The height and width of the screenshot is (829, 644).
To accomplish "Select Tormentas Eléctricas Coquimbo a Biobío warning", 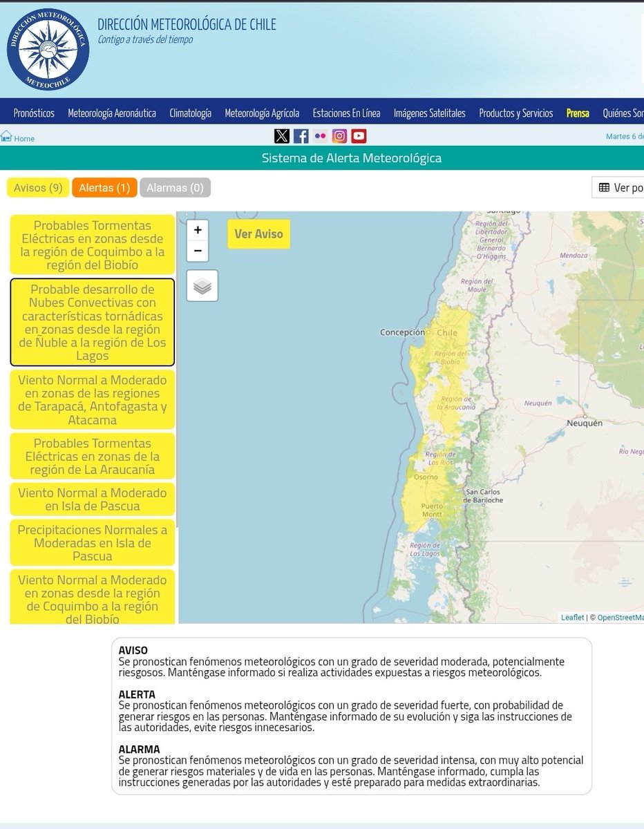I will point(93,245).
